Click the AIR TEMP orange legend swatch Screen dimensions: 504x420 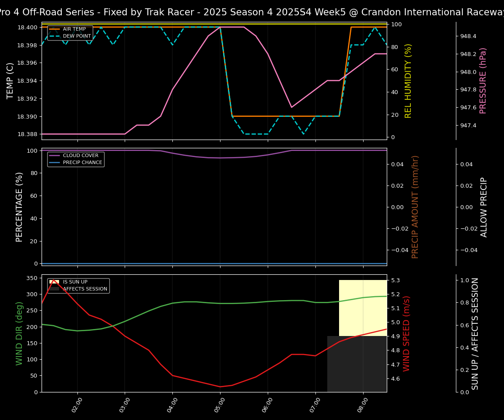55,29
